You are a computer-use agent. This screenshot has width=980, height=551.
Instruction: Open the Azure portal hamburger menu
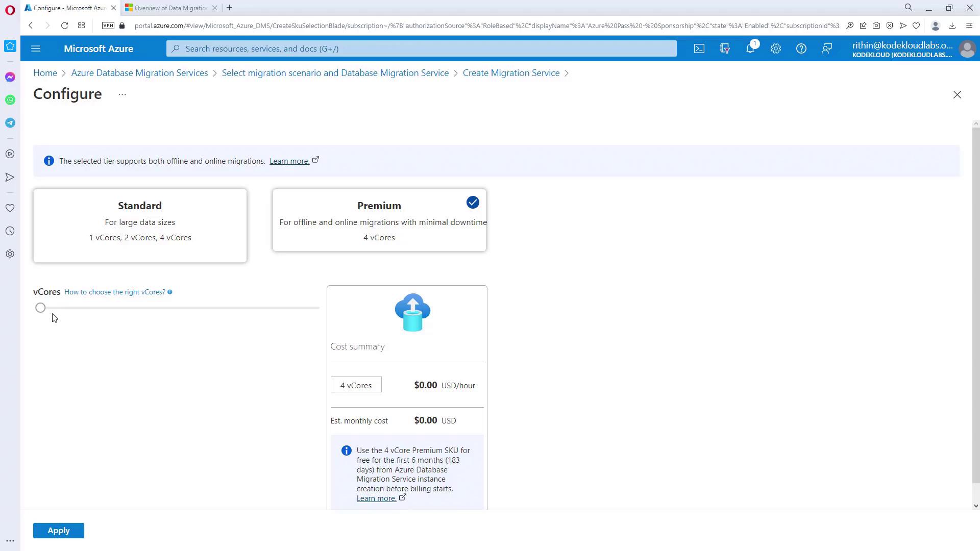tap(36, 48)
